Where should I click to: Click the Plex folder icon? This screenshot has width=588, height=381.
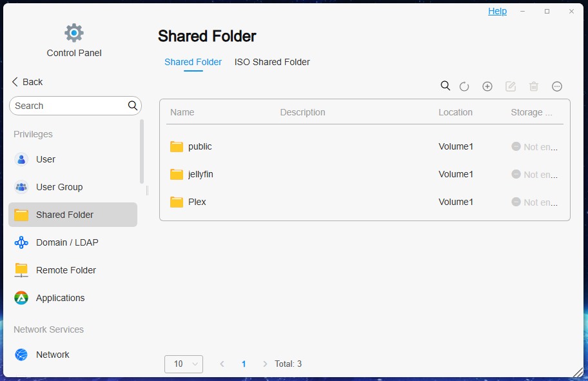(177, 202)
